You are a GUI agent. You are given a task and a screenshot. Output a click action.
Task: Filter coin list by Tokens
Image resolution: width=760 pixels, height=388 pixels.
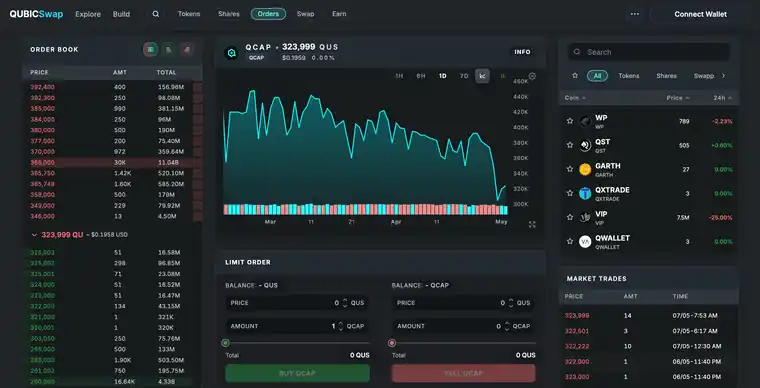(629, 76)
